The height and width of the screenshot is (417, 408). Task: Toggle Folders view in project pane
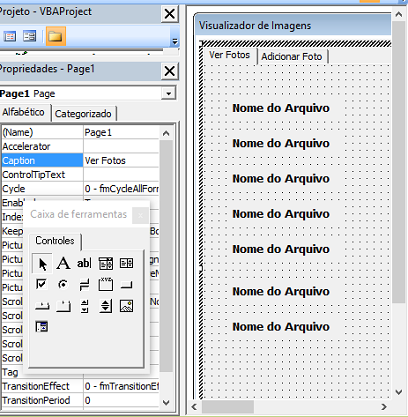click(x=55, y=36)
